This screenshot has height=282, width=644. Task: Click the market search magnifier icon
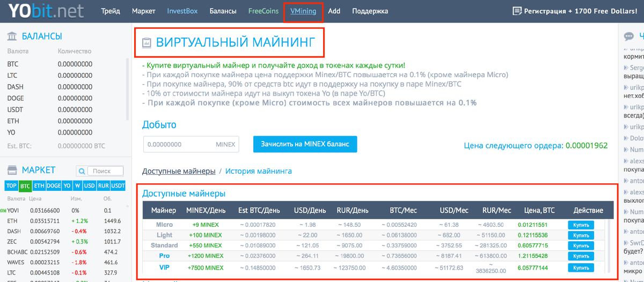82,172
